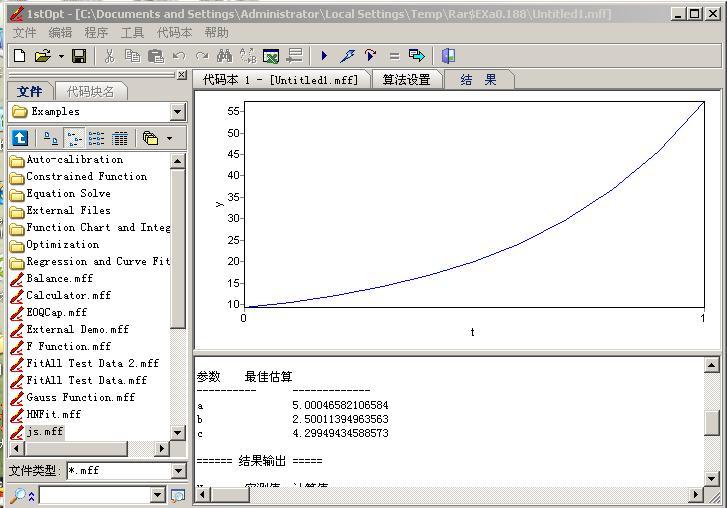Click the insert-line toolbar icon next to Excel
727x508 pixels.
[294, 56]
